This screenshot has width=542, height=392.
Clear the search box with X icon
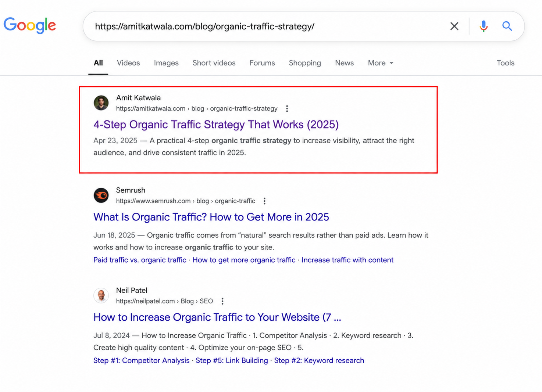(x=454, y=26)
